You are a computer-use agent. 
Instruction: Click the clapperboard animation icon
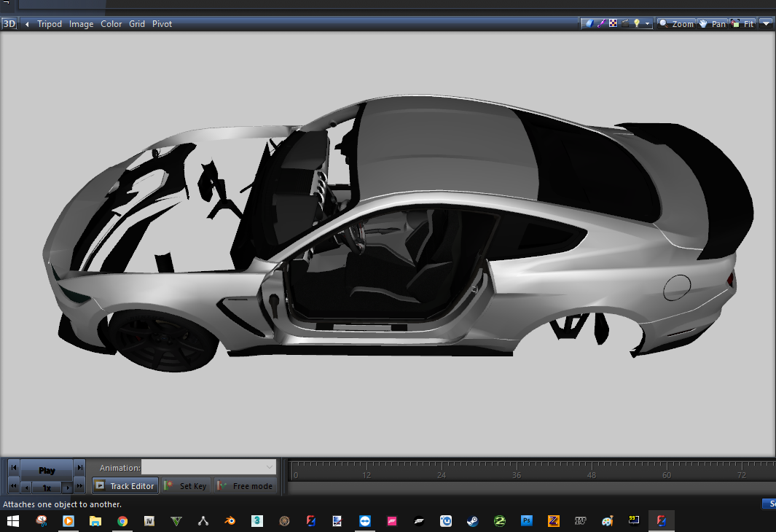(624, 23)
